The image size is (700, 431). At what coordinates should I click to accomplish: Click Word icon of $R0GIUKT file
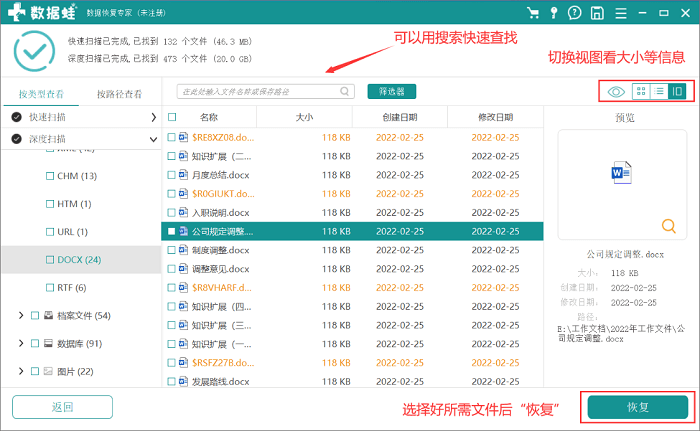click(x=183, y=193)
